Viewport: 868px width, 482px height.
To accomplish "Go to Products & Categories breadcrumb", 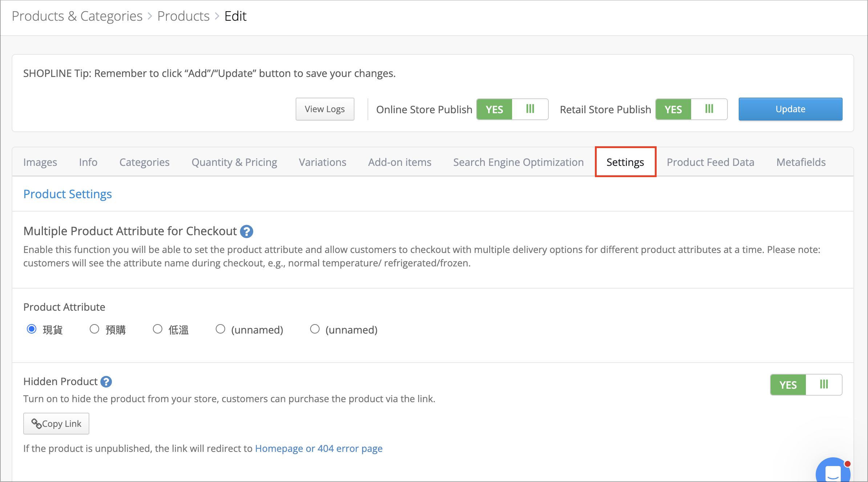I will pos(77,16).
